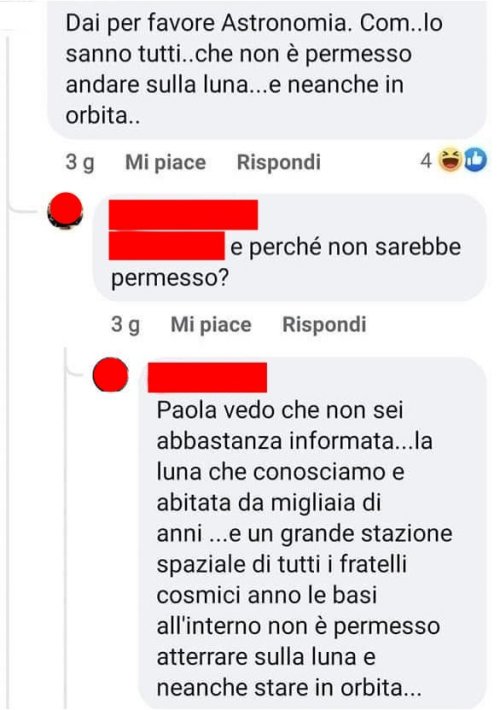Open the nested replier's red avatar circle
This screenshot has width=500, height=710.
pos(111,374)
